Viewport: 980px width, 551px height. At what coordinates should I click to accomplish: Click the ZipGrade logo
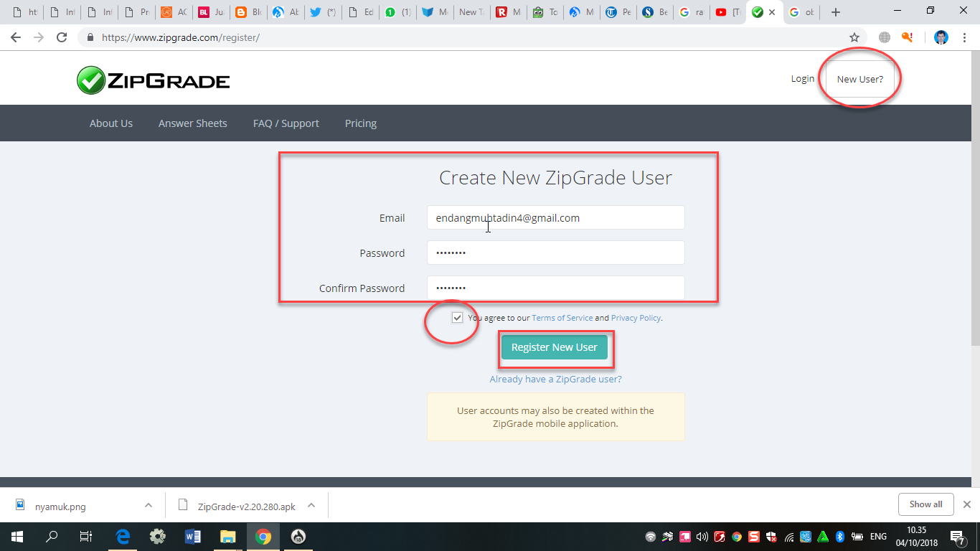pos(153,80)
